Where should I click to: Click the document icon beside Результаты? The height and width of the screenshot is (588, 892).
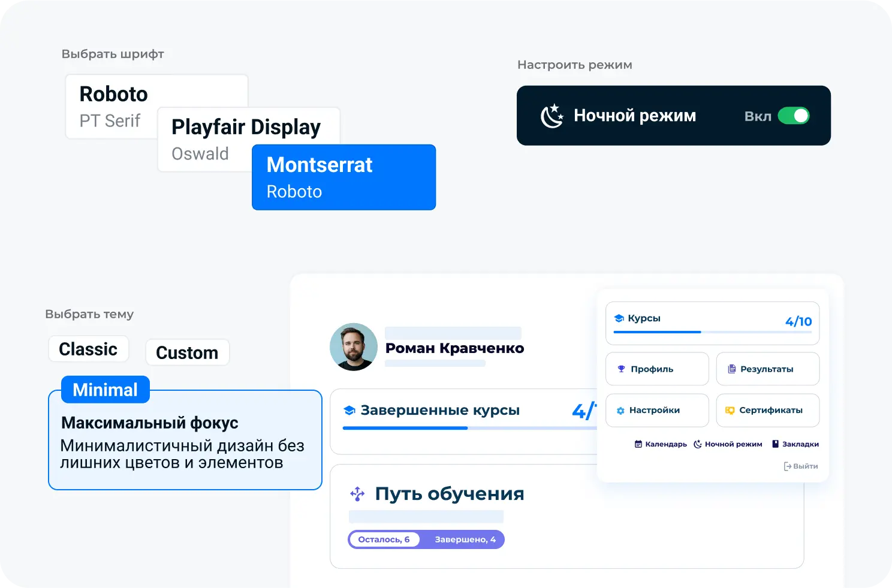pos(731,369)
